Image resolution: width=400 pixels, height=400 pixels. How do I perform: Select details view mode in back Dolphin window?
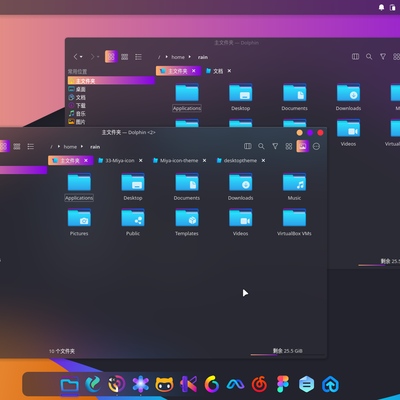pos(138,57)
